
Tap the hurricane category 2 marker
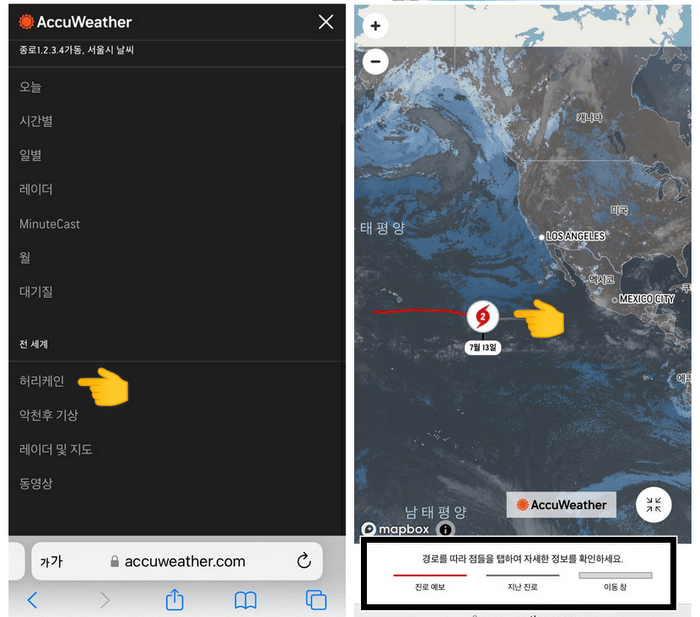(483, 316)
